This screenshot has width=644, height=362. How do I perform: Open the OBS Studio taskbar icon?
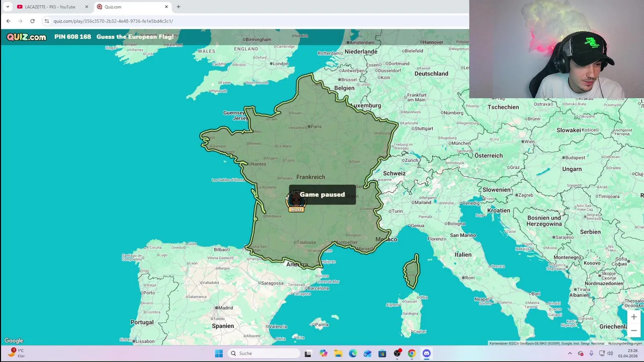(x=397, y=353)
